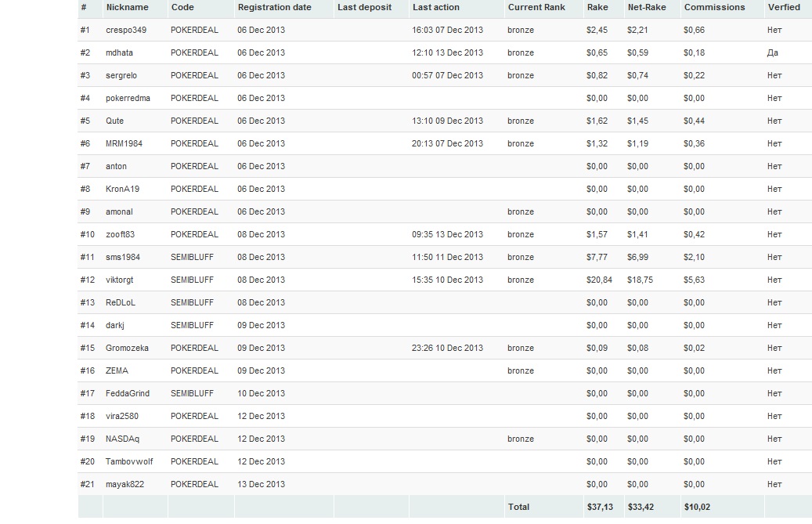The image size is (812, 524).
Task: Sort by the Net-Rake column header
Action: point(646,7)
